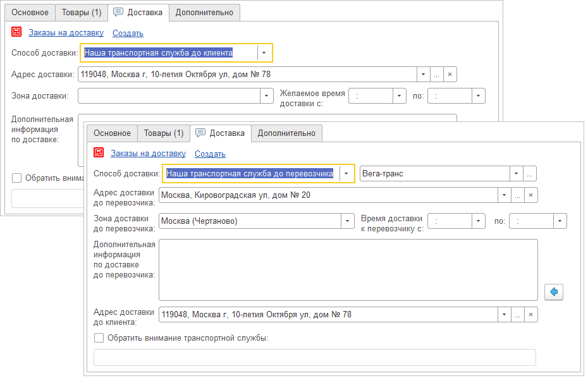The width and height of the screenshot is (588, 378).
Task: Click the front panel 'Создать' link
Action: click(x=210, y=154)
